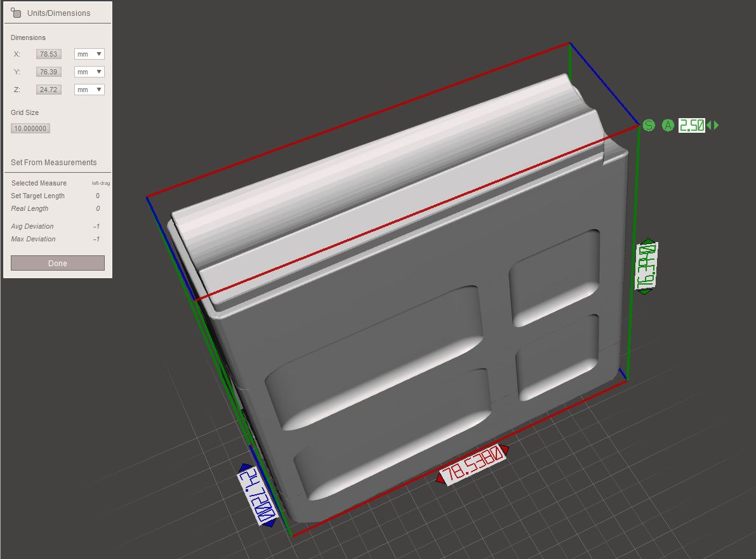This screenshot has width=756, height=559.
Task: Select the green S mode icon in viewport
Action: coord(649,126)
